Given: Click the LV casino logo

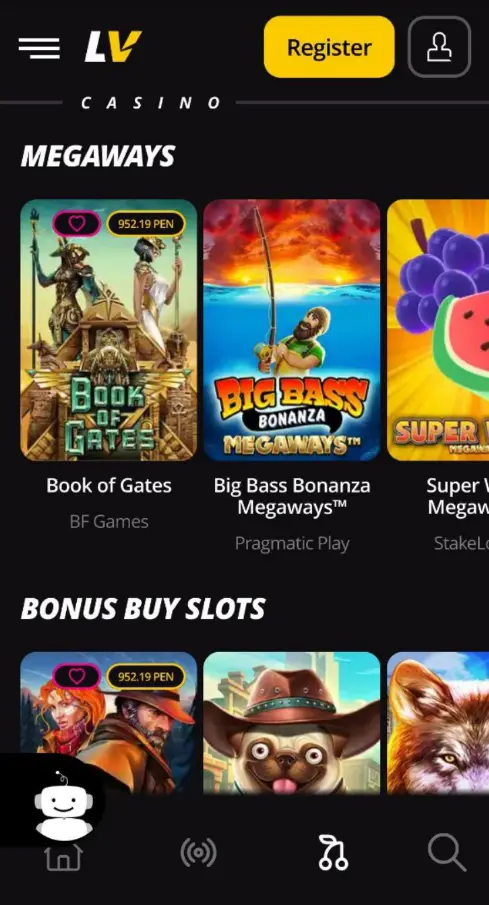Looking at the screenshot, I should (x=113, y=47).
